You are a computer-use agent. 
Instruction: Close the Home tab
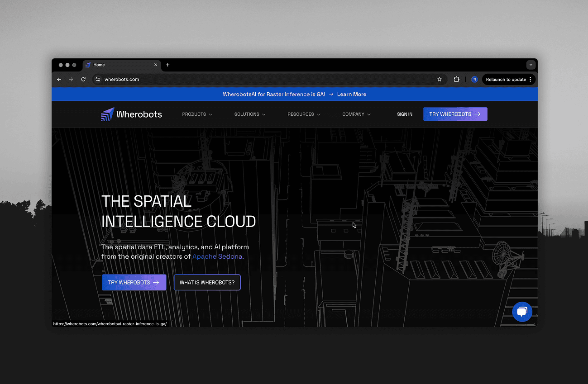pyautogui.click(x=156, y=65)
